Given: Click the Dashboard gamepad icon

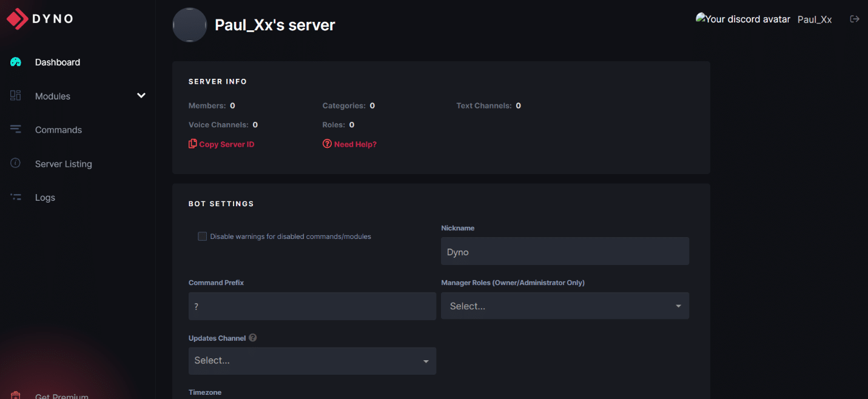Looking at the screenshot, I should tap(16, 62).
